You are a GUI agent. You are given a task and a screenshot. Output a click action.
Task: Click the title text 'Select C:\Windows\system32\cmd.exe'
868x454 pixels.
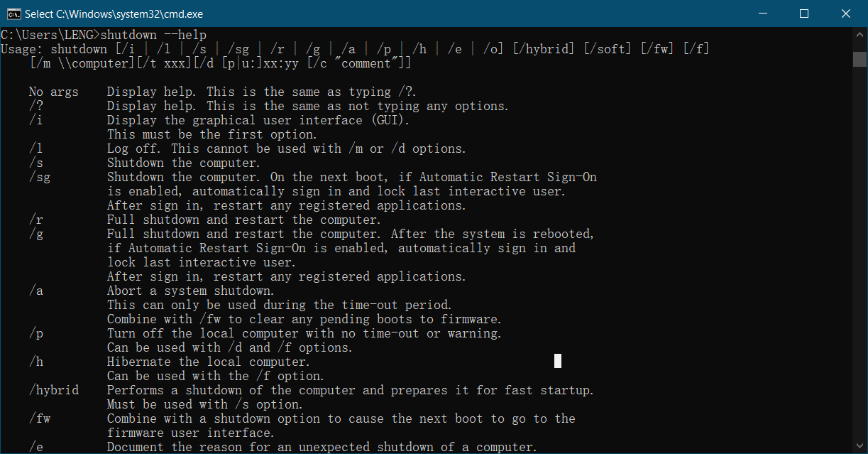[x=113, y=13]
